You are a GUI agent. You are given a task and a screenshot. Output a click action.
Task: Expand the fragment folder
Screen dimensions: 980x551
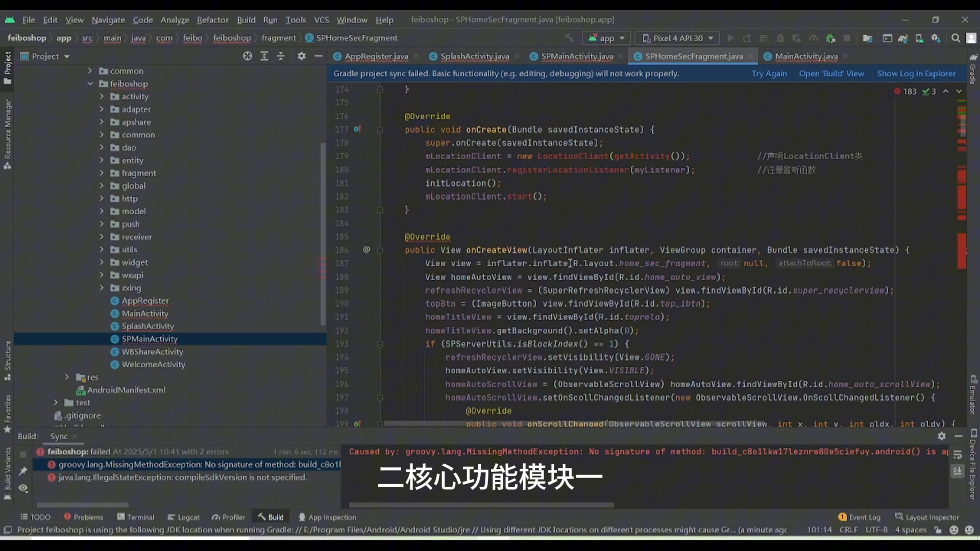[102, 173]
